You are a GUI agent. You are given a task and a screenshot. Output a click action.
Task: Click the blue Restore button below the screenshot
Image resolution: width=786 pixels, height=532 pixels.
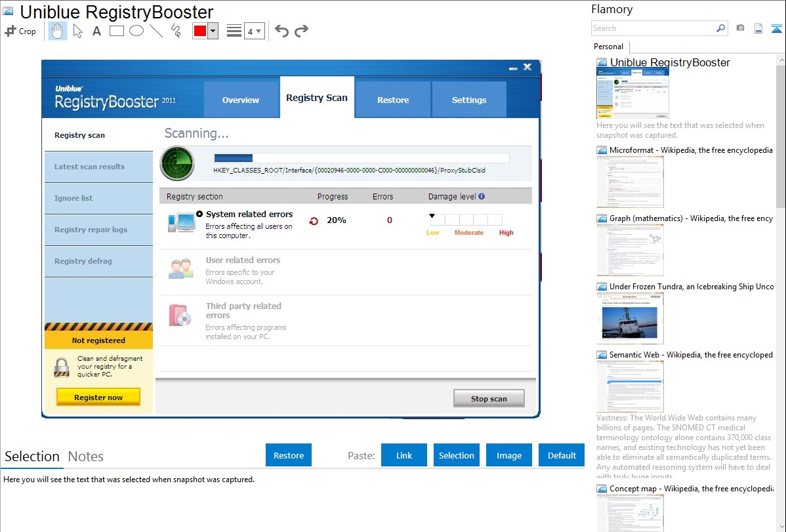[289, 455]
